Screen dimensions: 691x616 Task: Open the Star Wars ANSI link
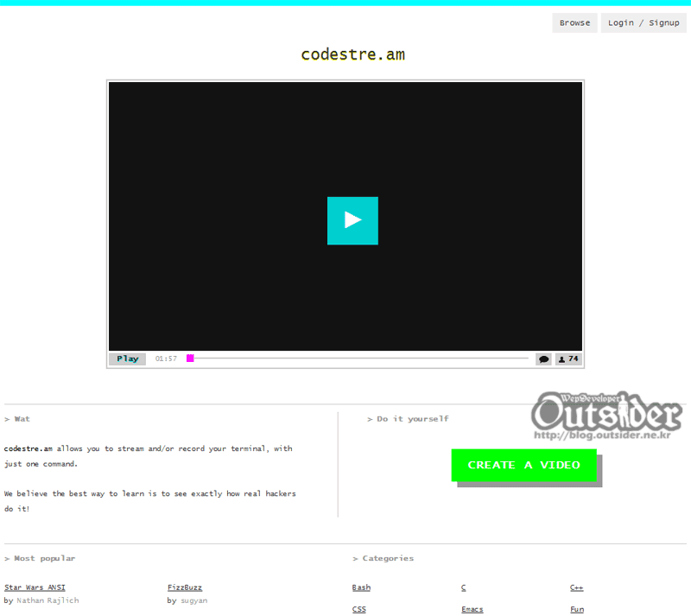(35, 587)
